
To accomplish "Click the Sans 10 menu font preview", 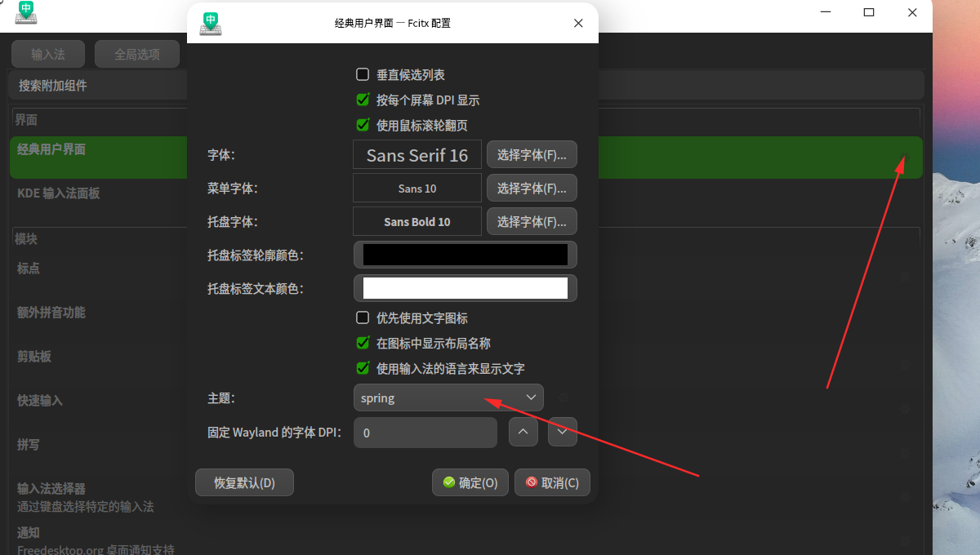I will (417, 188).
